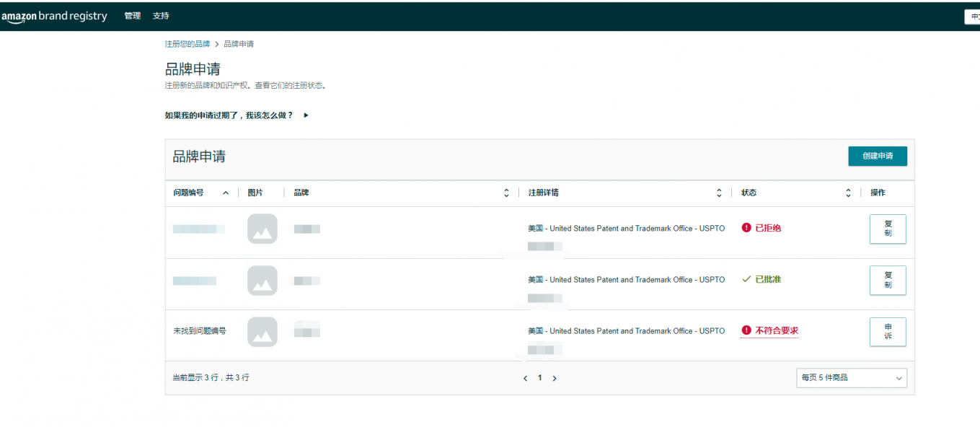Go to previous page arrow
The width and height of the screenshot is (980, 427).
[525, 379]
